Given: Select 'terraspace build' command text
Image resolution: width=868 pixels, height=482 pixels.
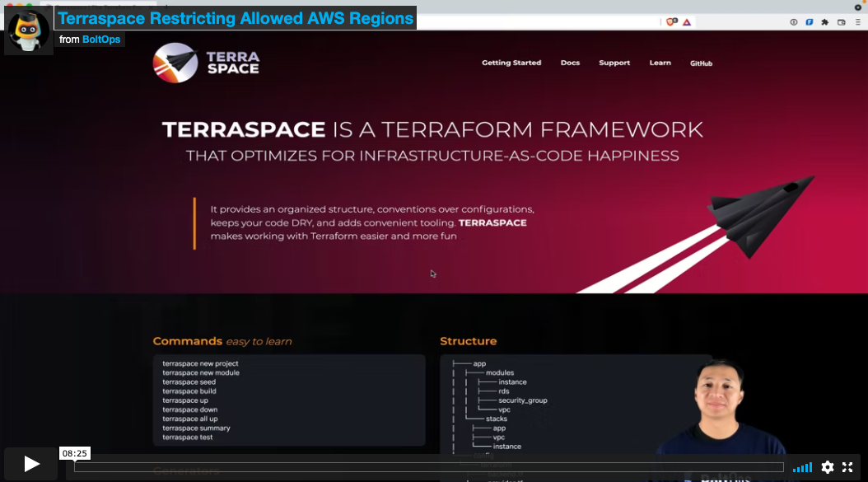Looking at the screenshot, I should 189,391.
